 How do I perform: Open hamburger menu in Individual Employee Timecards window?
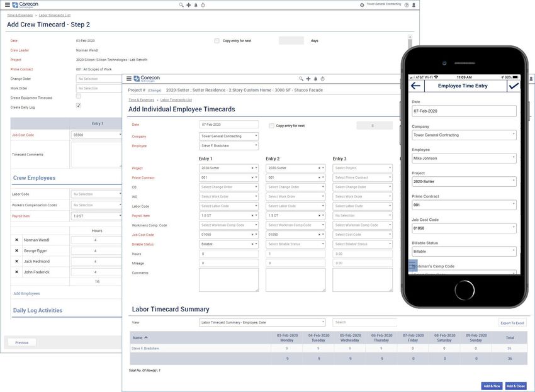[x=129, y=79]
